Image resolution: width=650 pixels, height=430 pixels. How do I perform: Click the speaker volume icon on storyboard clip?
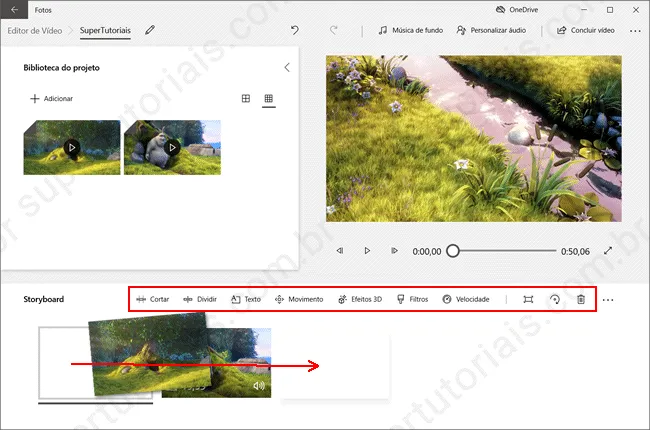259,386
